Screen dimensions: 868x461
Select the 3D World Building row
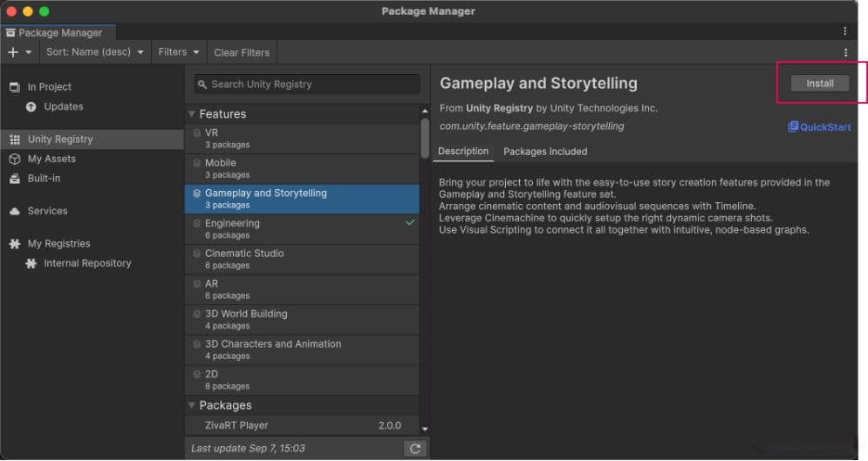click(x=302, y=320)
